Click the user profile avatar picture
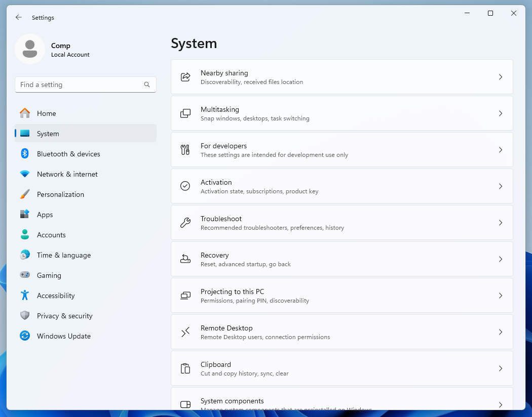This screenshot has width=532, height=417. pos(30,49)
